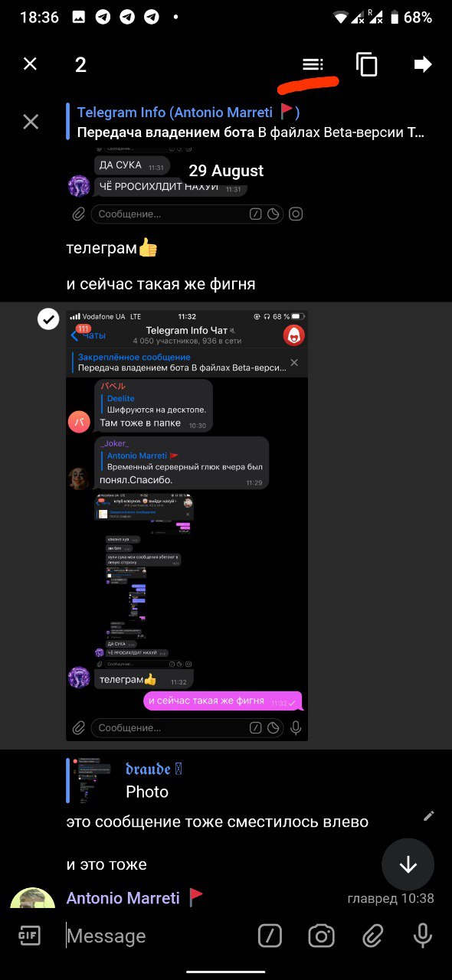Tap the GIF button in message bar
Screen dimensions: 452x980
click(x=29, y=936)
